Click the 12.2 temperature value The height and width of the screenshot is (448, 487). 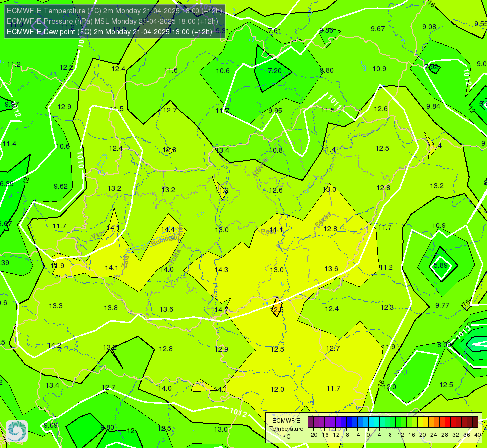66,68
